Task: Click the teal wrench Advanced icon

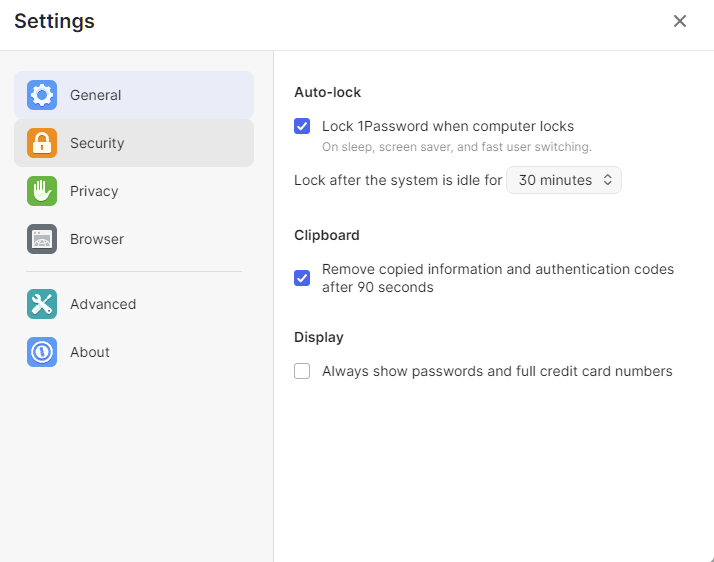Action: click(42, 304)
